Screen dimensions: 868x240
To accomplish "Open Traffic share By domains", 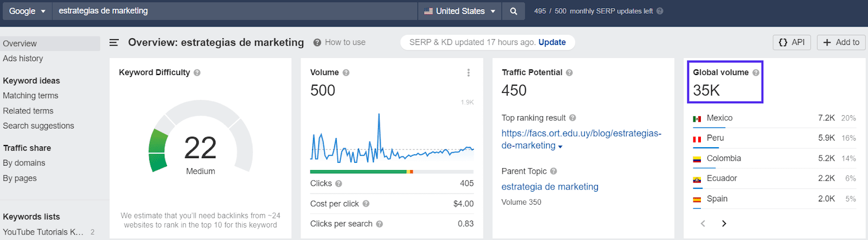I will tap(24, 163).
